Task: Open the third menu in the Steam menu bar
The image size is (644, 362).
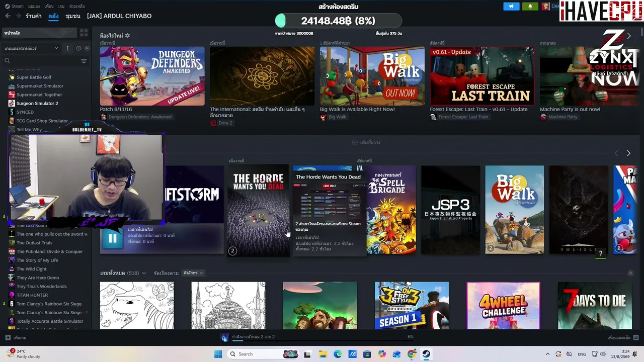Action: tap(49, 6)
